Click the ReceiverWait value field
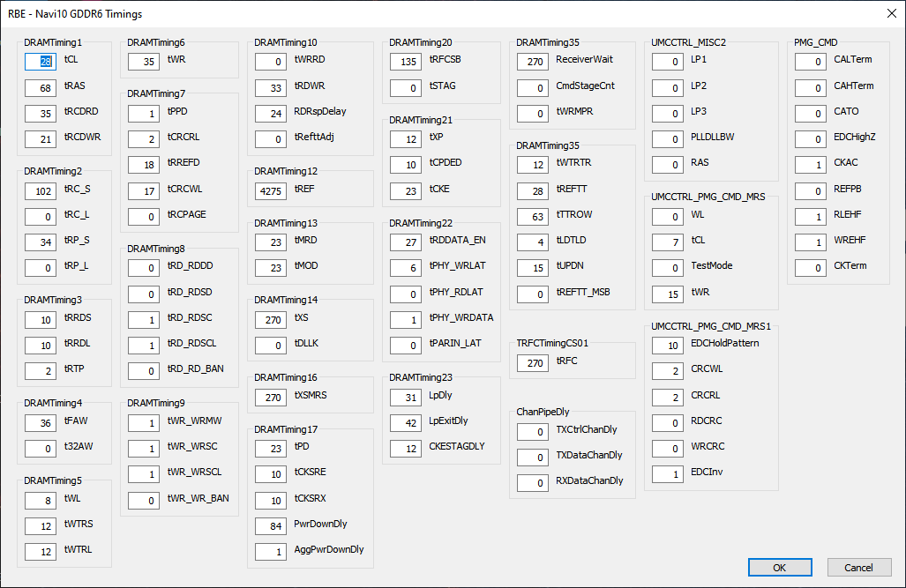The height and width of the screenshot is (588, 906). (x=533, y=62)
